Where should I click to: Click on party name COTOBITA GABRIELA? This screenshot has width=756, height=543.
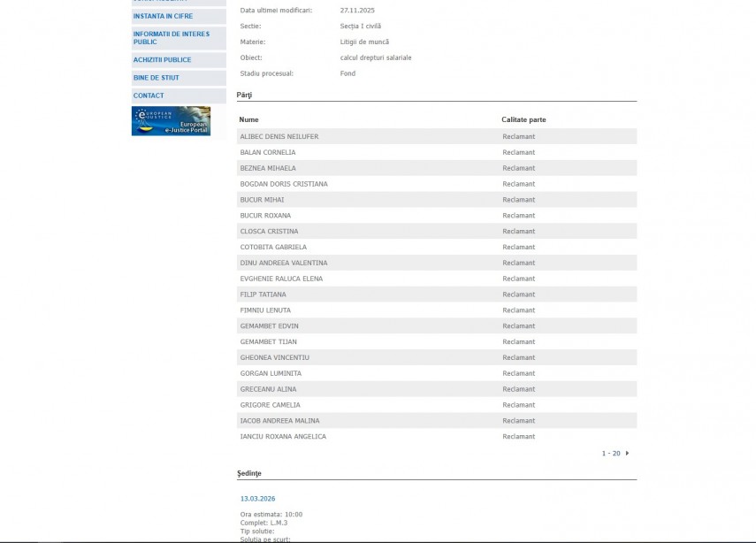pyautogui.click(x=273, y=247)
